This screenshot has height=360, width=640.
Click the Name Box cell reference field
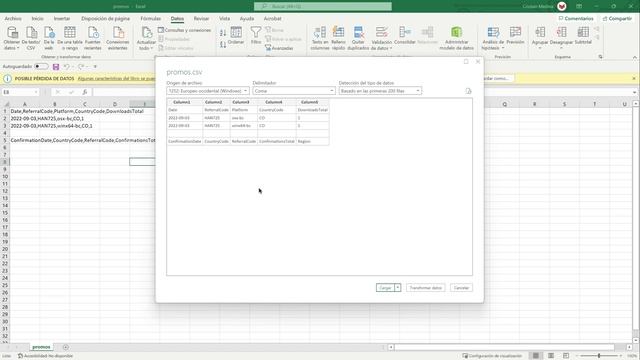coord(20,92)
